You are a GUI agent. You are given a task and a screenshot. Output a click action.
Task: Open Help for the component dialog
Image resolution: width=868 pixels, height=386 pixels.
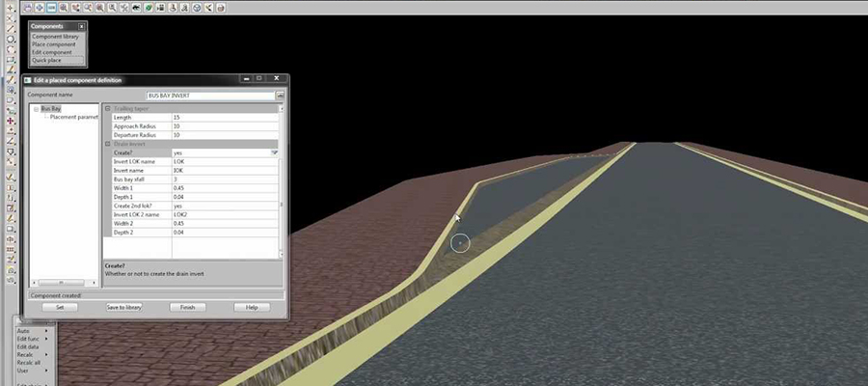tap(252, 307)
